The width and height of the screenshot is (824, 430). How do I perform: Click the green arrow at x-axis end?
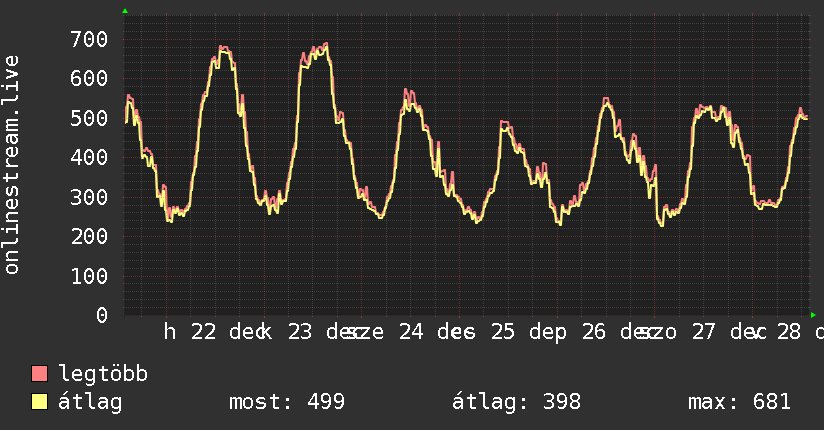coord(813,315)
